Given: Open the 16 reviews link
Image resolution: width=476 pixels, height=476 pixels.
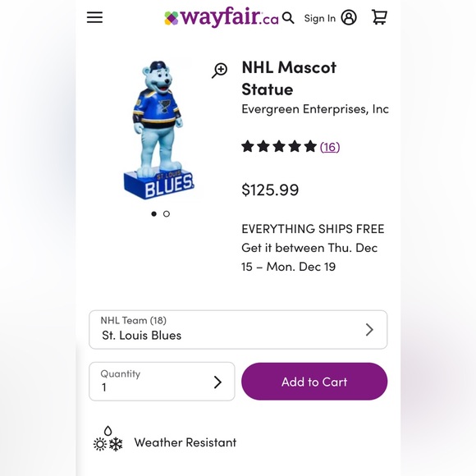Looking at the screenshot, I should 330,147.
